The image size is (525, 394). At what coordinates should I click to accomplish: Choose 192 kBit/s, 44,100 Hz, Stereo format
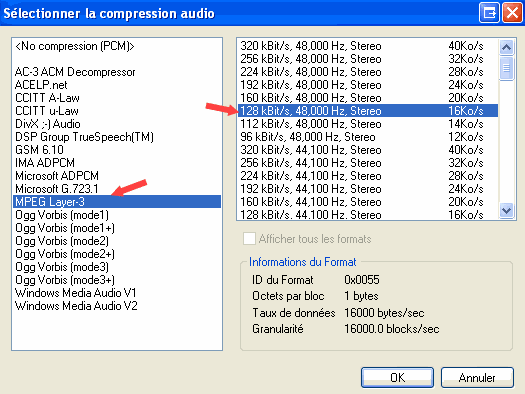pyautogui.click(x=368, y=189)
